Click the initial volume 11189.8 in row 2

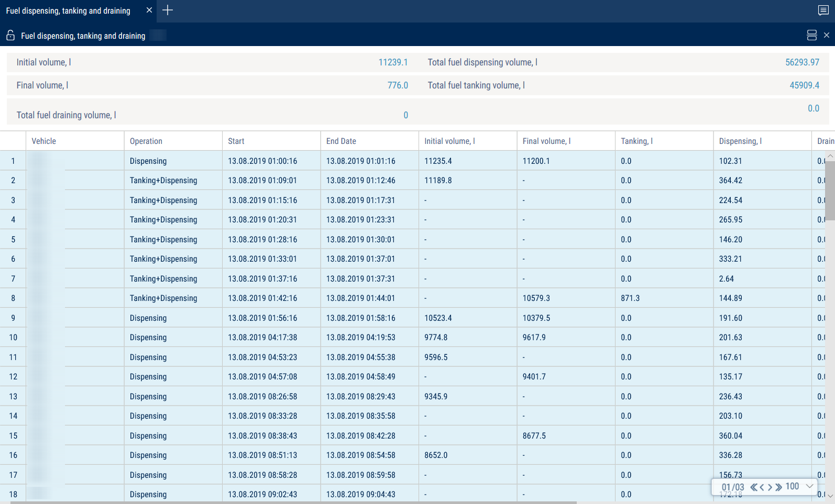[x=438, y=181]
